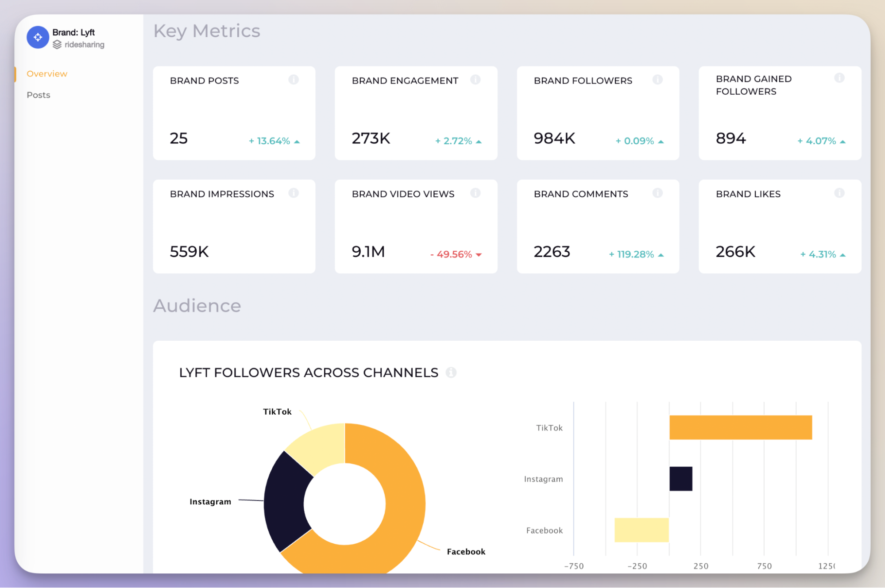Viewport: 885px width, 588px height.
Task: Click up arrow next to +2.72%
Action: click(479, 142)
